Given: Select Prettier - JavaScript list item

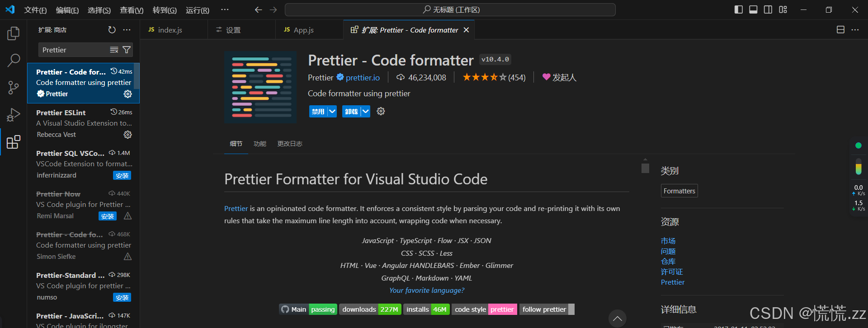Looking at the screenshot, I should click(x=84, y=318).
